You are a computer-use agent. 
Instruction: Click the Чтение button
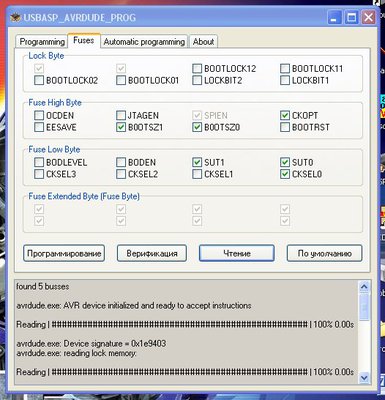(x=237, y=253)
